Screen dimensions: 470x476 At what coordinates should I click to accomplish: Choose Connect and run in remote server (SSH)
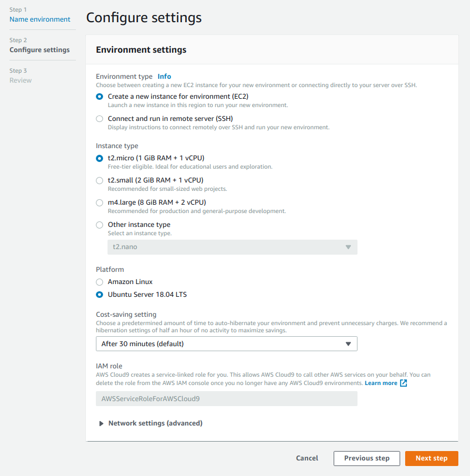point(99,118)
